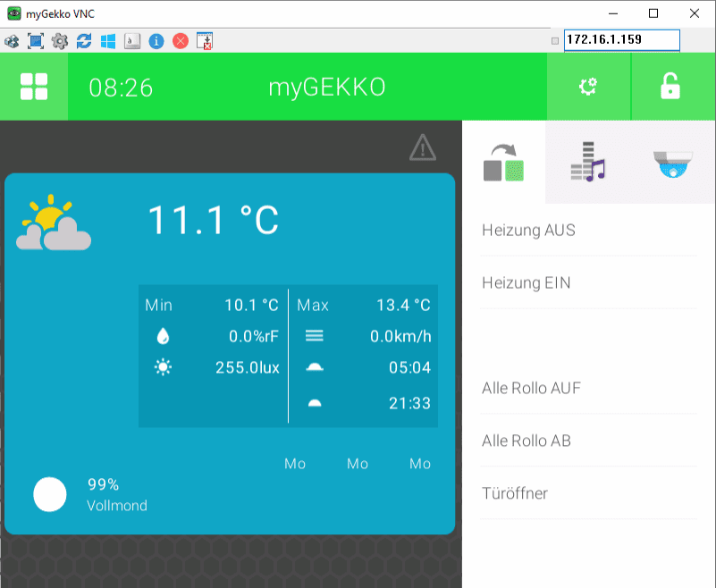The height and width of the screenshot is (588, 716).
Task: Click the sunset icon beside 21:33
Action: pos(315,403)
